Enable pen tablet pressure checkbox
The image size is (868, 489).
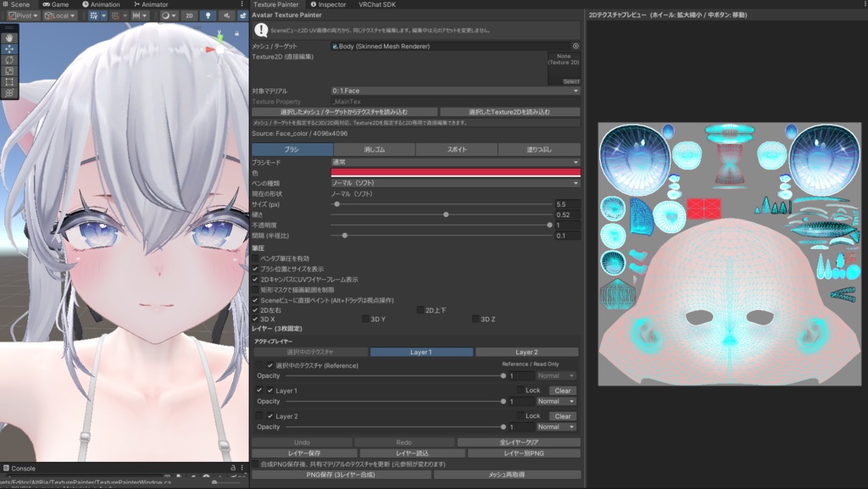(255, 258)
